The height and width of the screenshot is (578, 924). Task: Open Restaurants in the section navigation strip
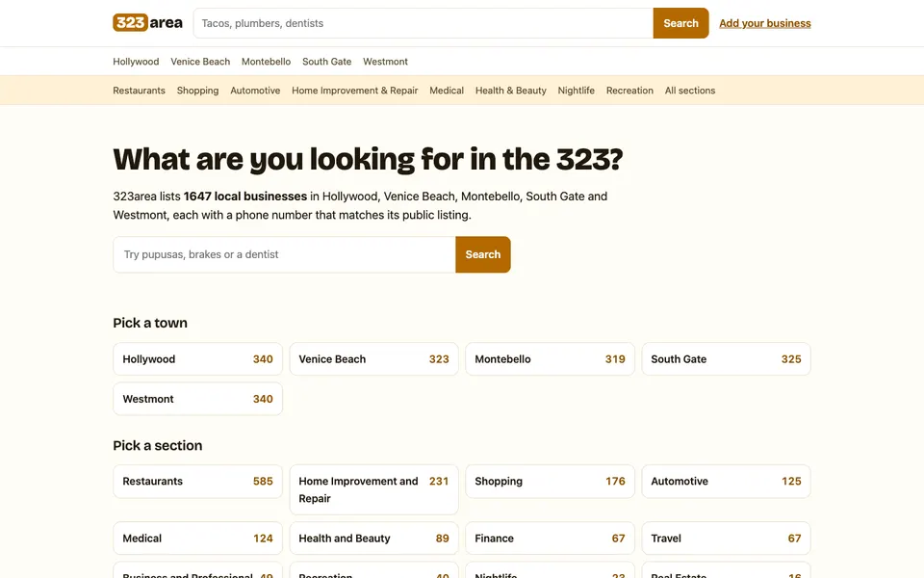point(139,91)
